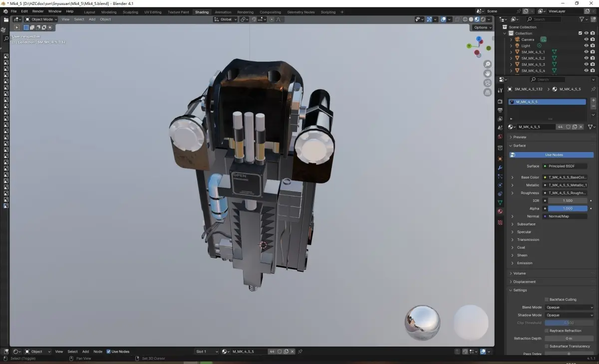Click the material user count 44 button
The image size is (599, 364).
[560, 127]
